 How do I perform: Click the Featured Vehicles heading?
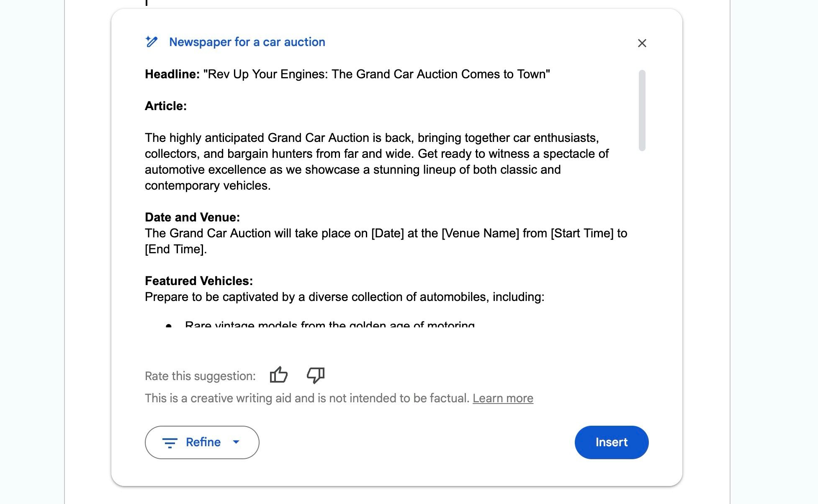[x=199, y=281]
